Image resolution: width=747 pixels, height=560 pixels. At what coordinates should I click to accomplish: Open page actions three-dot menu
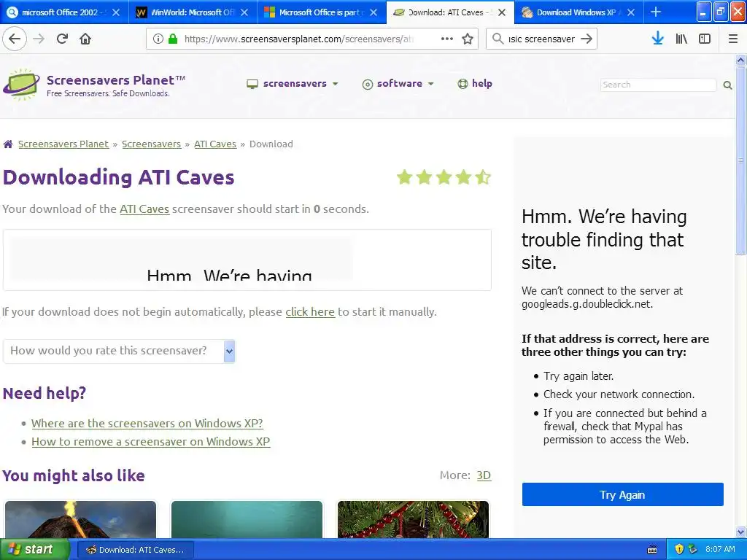[447, 39]
